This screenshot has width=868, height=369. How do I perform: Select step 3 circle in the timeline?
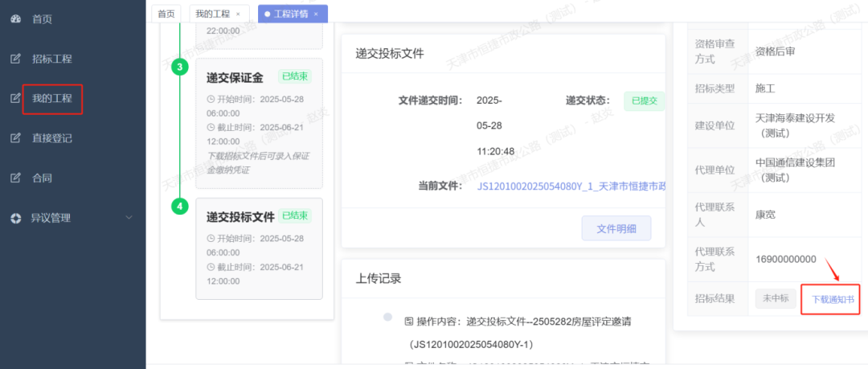click(x=179, y=68)
